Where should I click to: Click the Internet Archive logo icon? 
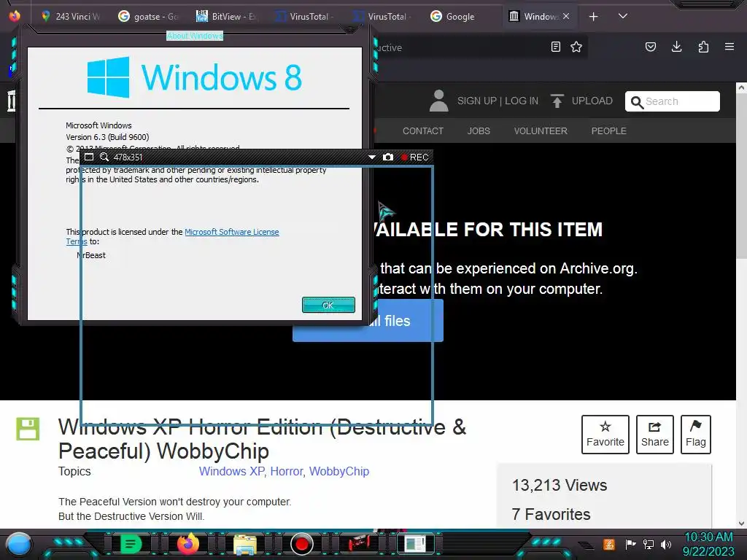pyautogui.click(x=12, y=101)
